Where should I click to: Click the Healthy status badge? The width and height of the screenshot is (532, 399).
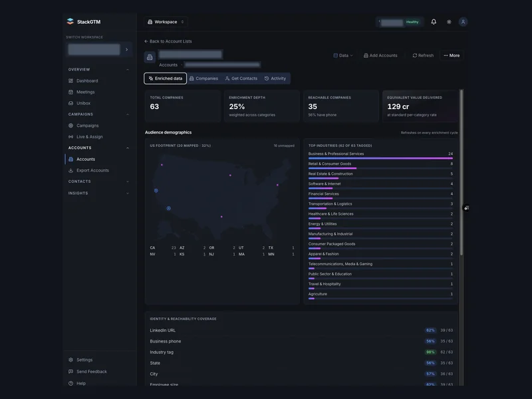(412, 22)
